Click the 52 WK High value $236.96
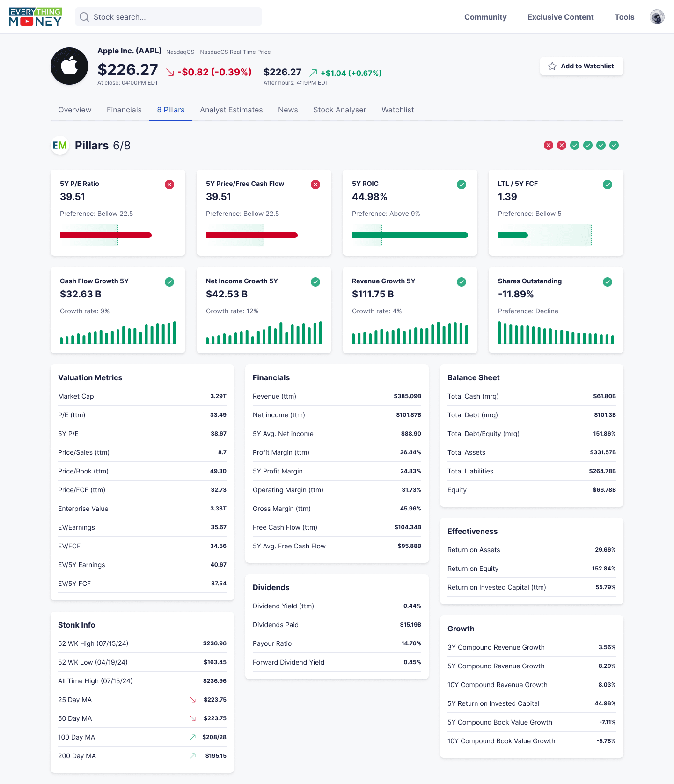Screen dimensions: 674x784 215,643
